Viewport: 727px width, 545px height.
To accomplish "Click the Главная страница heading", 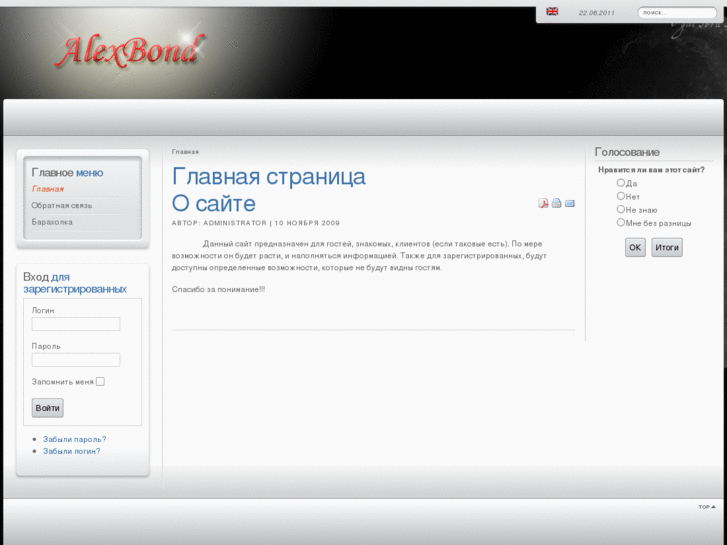I will [268, 177].
